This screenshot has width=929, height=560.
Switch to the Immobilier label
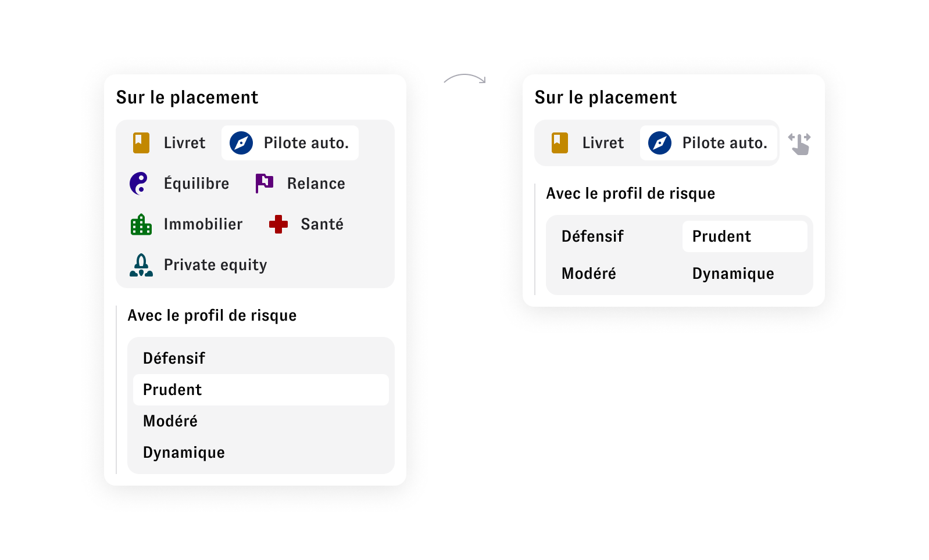(x=203, y=224)
